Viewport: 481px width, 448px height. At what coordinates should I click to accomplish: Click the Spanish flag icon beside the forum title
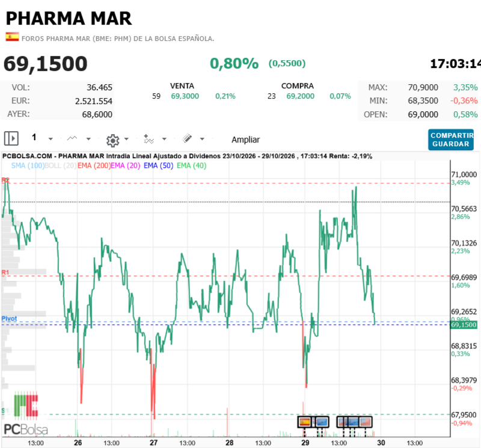click(12, 37)
